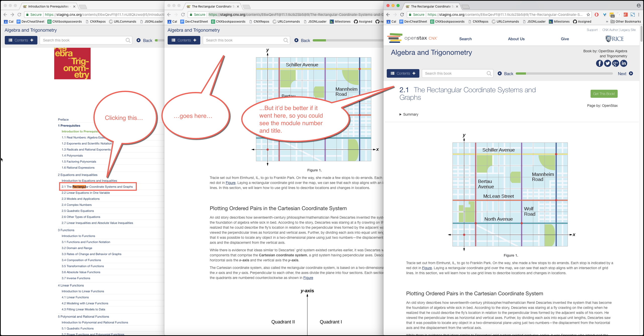
Task: Click the Google+ share icon
Action: pyautogui.click(x=616, y=63)
